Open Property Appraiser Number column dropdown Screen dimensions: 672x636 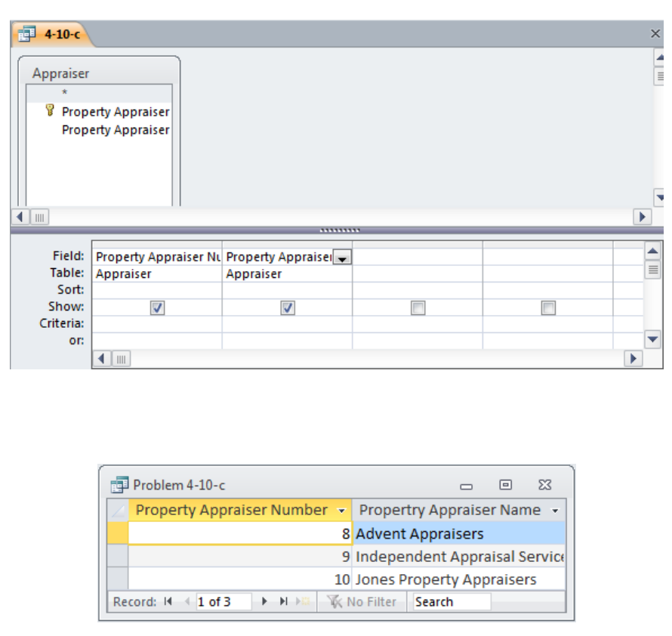[341, 511]
